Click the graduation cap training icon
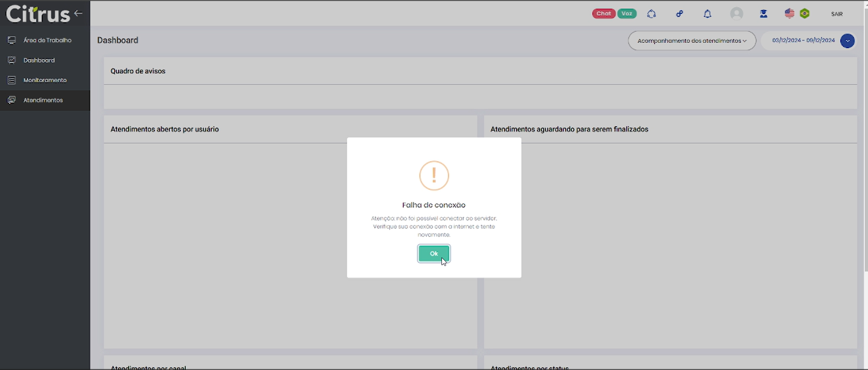Viewport: 868px width, 370px height. pos(764,14)
